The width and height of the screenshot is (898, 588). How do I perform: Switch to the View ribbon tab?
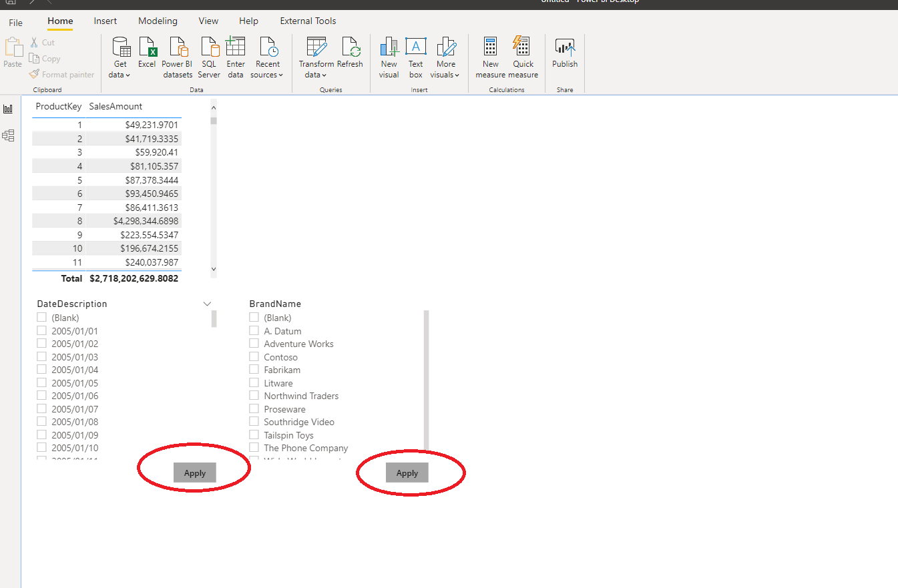tap(208, 21)
